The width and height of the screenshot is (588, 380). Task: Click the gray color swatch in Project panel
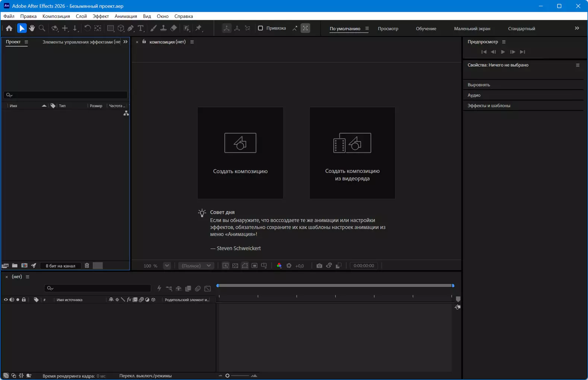(x=98, y=266)
